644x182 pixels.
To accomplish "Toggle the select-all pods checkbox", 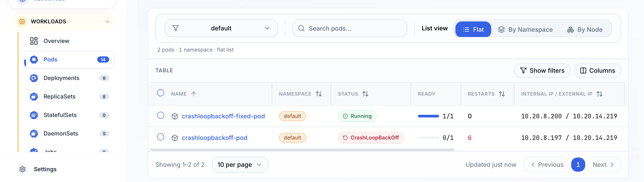I will [160, 93].
